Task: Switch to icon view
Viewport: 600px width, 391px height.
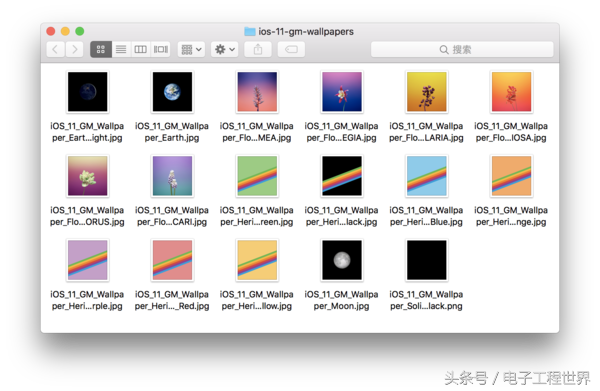Action: (101, 49)
